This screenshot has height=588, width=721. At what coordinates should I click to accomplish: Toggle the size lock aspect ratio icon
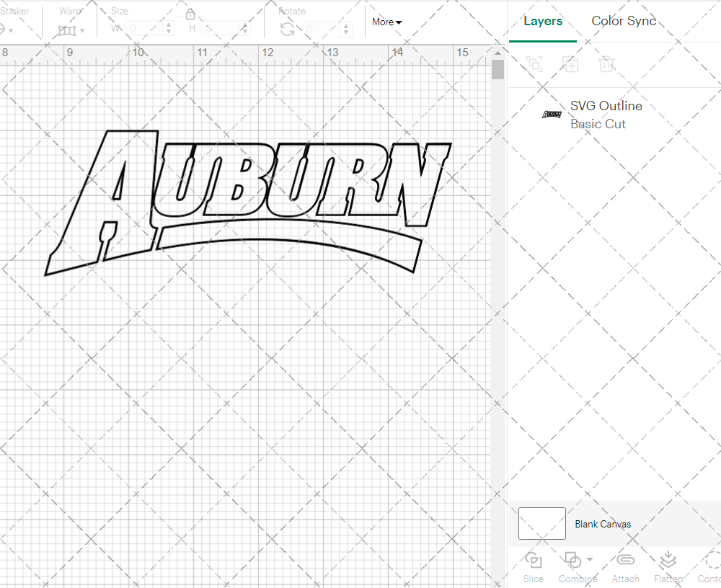pyautogui.click(x=190, y=14)
